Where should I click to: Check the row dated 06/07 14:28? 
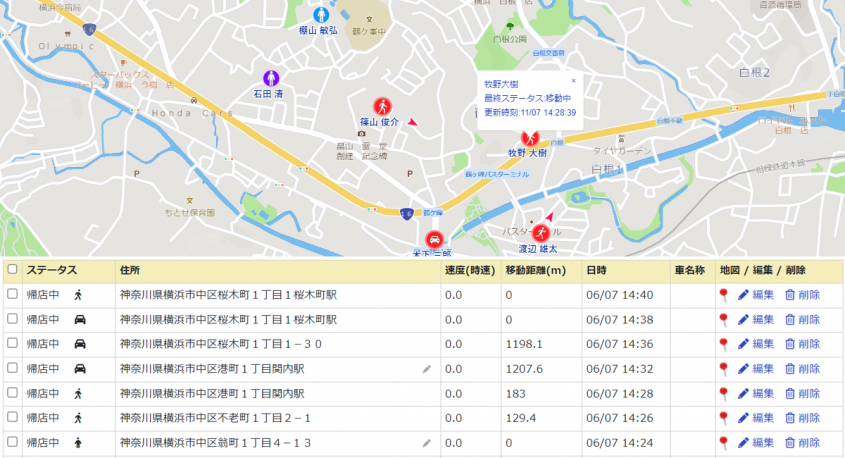coord(12,392)
